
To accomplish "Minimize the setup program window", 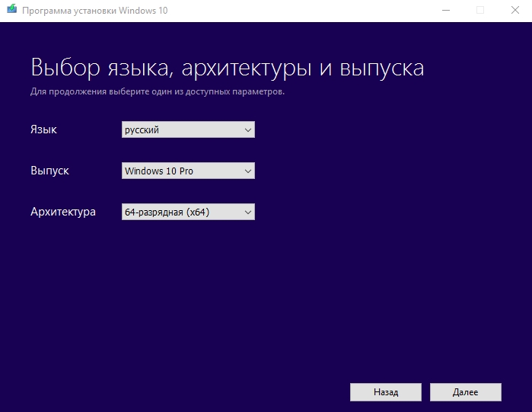I will coord(446,10).
